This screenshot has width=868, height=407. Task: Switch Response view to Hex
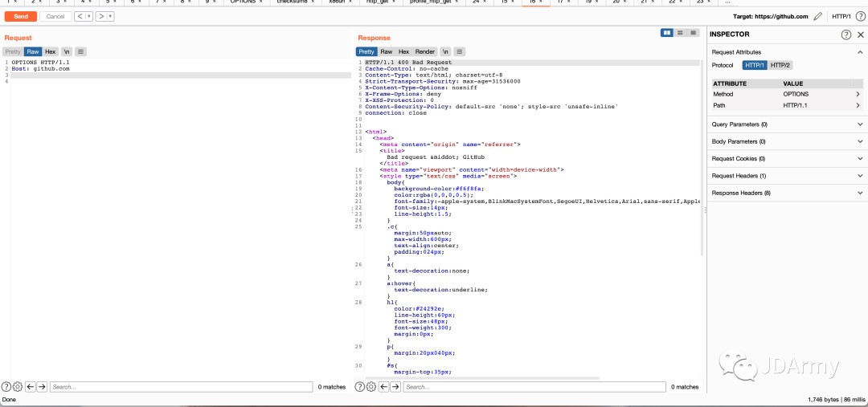coord(403,51)
